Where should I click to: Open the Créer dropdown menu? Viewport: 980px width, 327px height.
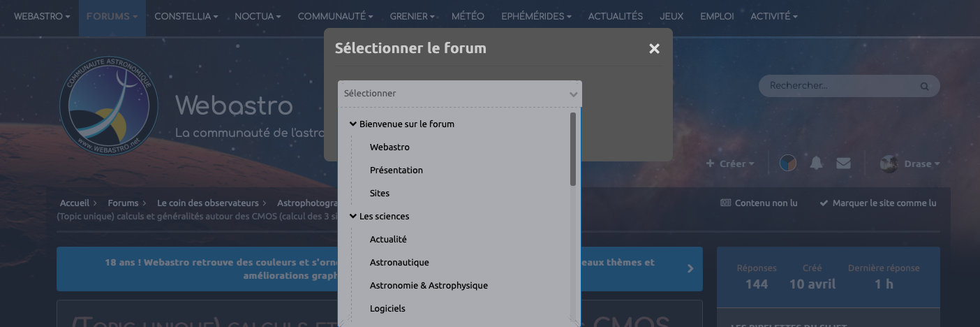[730, 163]
